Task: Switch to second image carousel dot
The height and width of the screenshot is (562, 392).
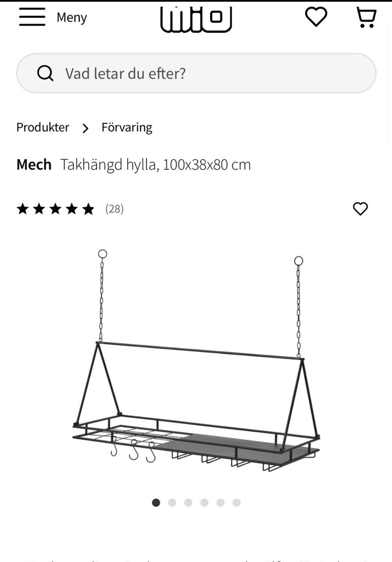Action: (x=172, y=502)
